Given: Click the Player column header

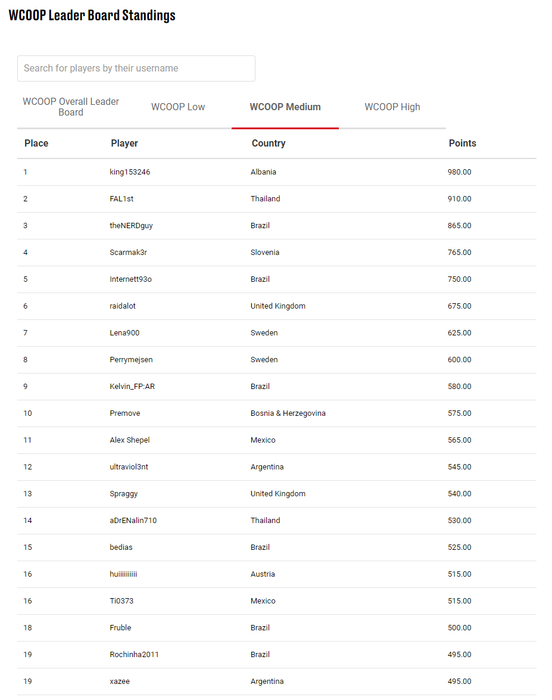Looking at the screenshot, I should (x=124, y=143).
